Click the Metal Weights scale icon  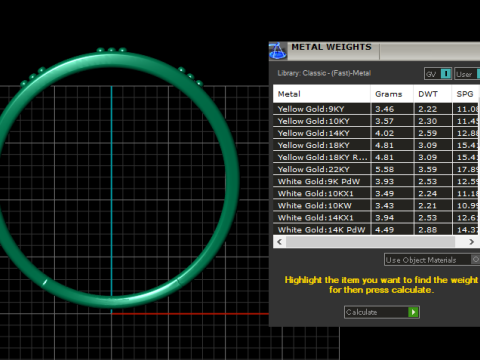[x=278, y=51]
